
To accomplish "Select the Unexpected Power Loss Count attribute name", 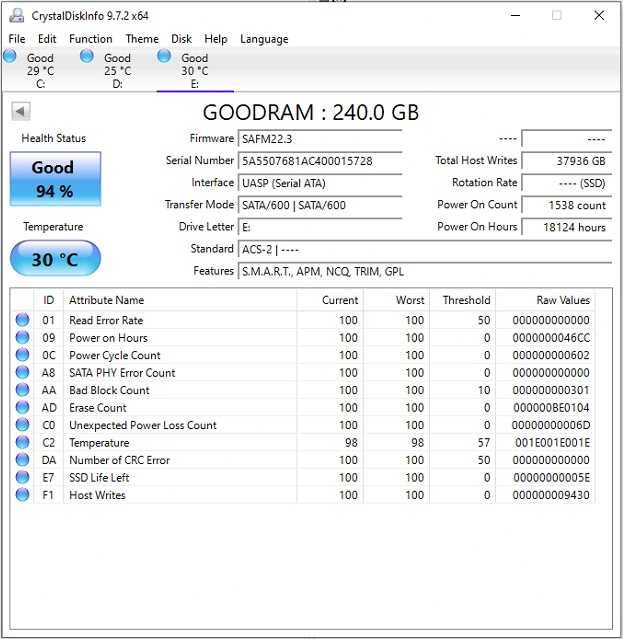I will click(x=143, y=425).
